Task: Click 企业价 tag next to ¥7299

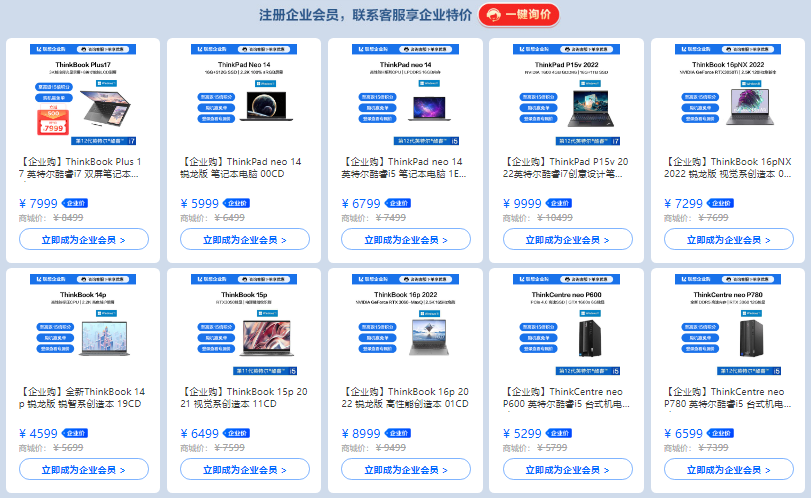Action: click(720, 203)
